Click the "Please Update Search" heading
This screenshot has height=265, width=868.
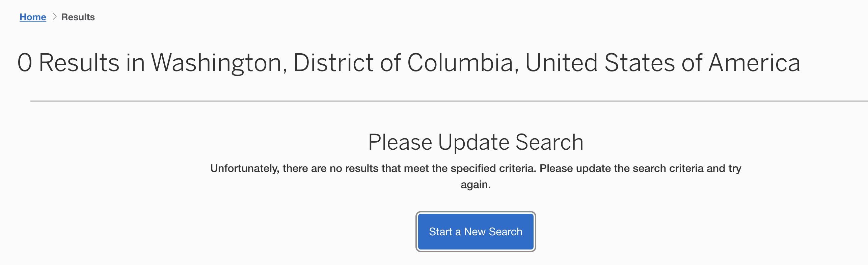(476, 142)
